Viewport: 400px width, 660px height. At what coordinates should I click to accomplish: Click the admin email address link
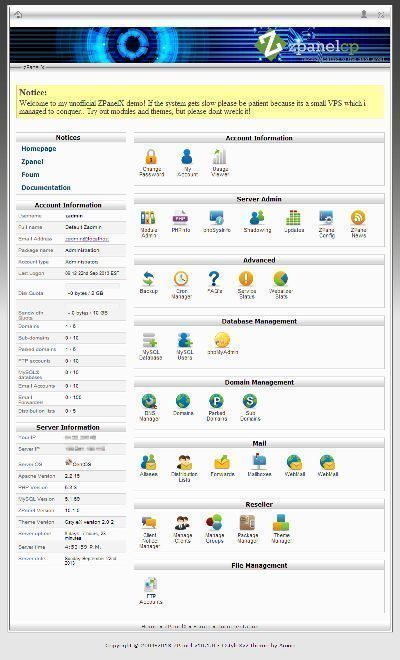click(x=87, y=239)
